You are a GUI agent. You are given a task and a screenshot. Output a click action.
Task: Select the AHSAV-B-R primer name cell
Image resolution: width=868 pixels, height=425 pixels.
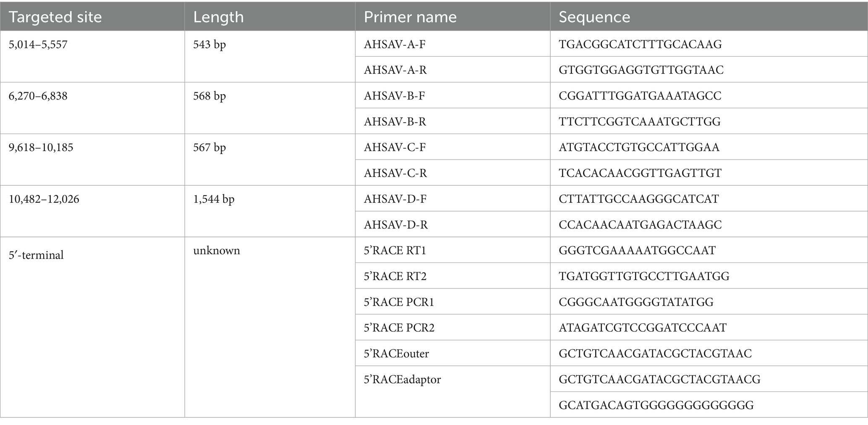pyautogui.click(x=452, y=121)
